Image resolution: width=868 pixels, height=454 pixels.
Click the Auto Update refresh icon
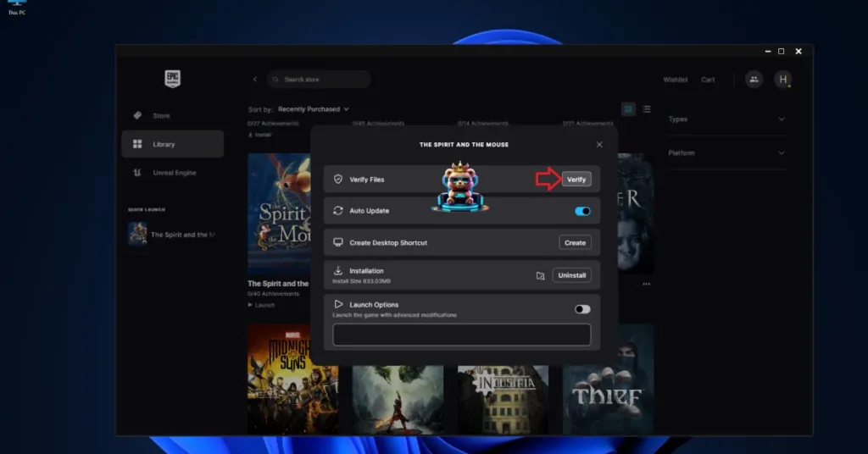pyautogui.click(x=337, y=211)
